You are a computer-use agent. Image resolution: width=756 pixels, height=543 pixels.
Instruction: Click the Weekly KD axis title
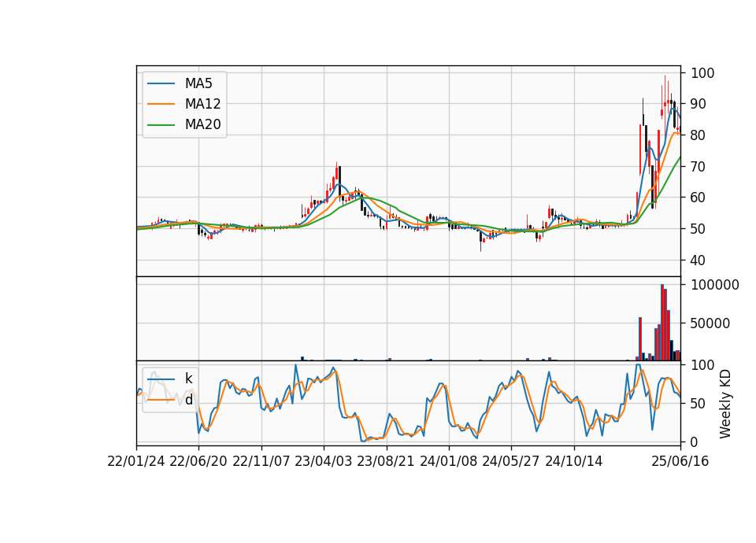tap(725, 404)
